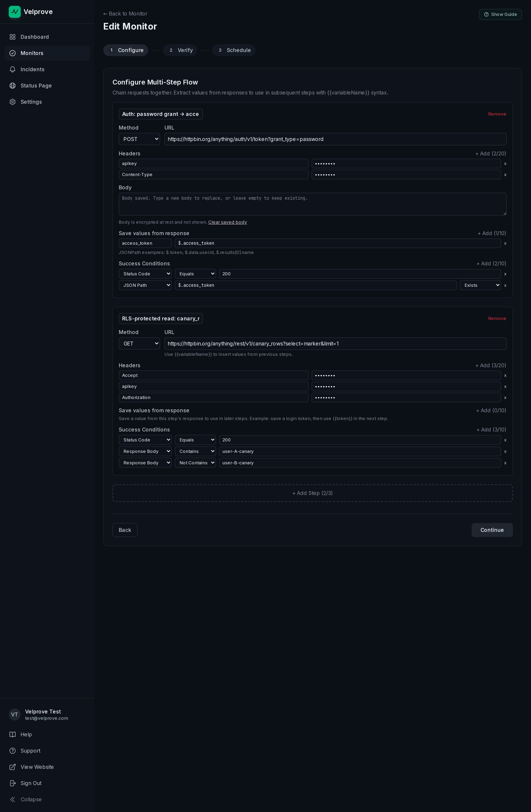
Task: Open Status Code dropdown in step one
Action: 145,274
